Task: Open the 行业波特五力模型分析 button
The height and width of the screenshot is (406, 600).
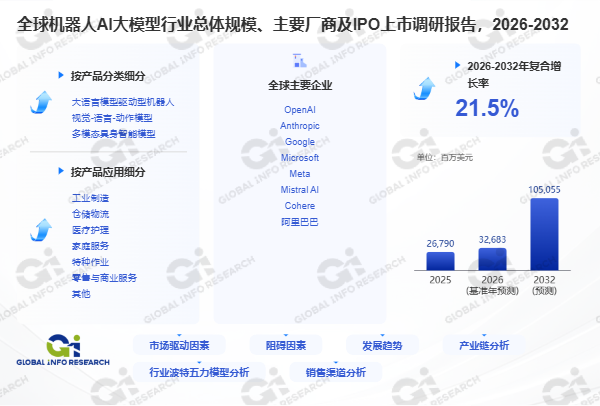Action: click(199, 372)
